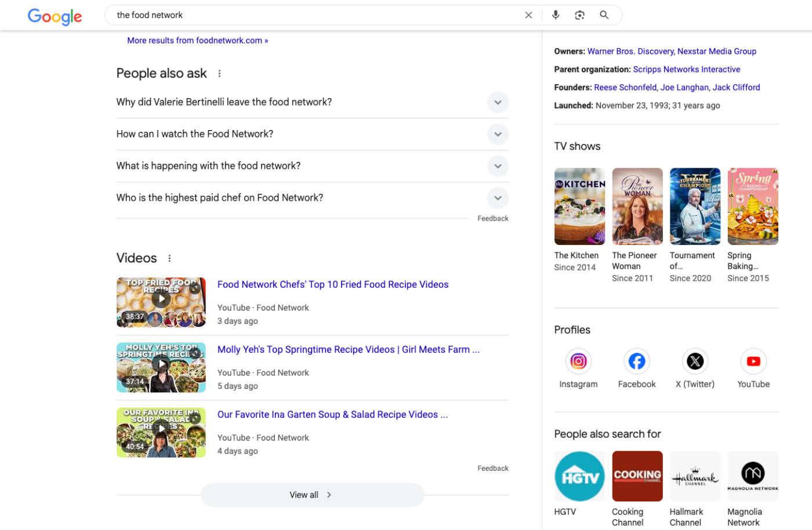The image size is (812, 530).
Task: Clear the search query with the X icon
Action: pos(528,15)
